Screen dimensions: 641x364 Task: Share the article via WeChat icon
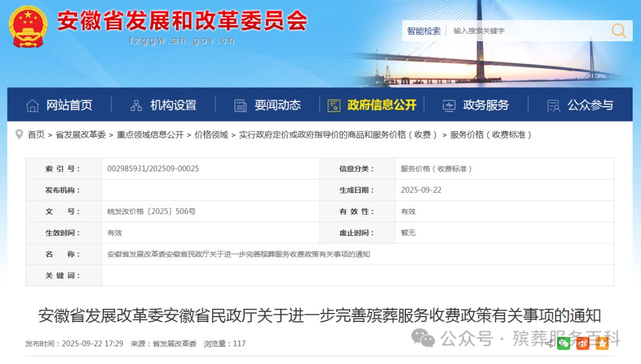pyautogui.click(x=564, y=343)
